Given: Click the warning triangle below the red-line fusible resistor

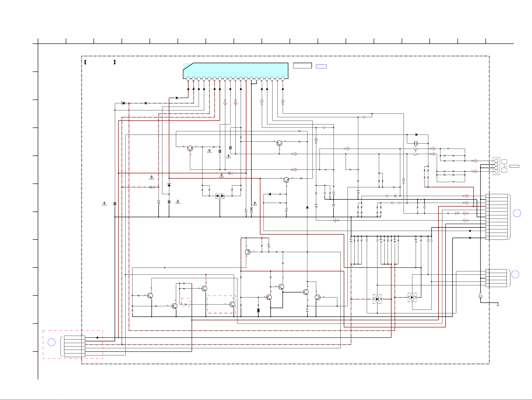Looking at the screenshot, I should click(221, 176).
